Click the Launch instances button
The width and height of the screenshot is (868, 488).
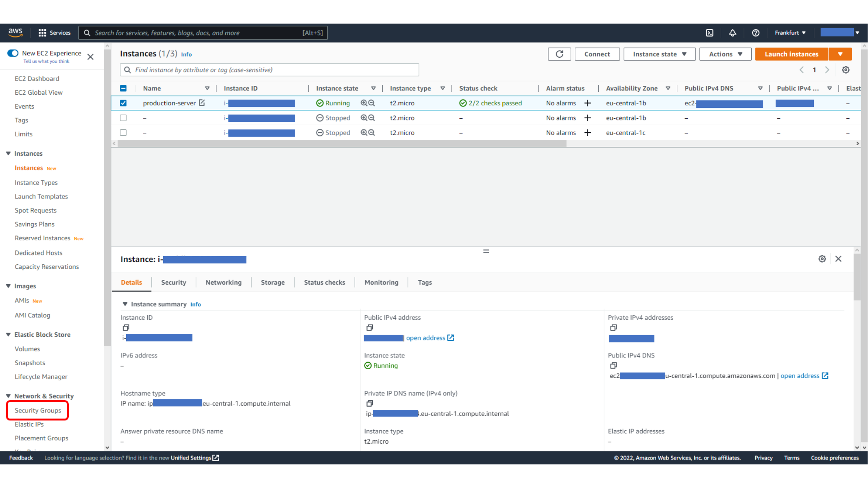point(792,54)
